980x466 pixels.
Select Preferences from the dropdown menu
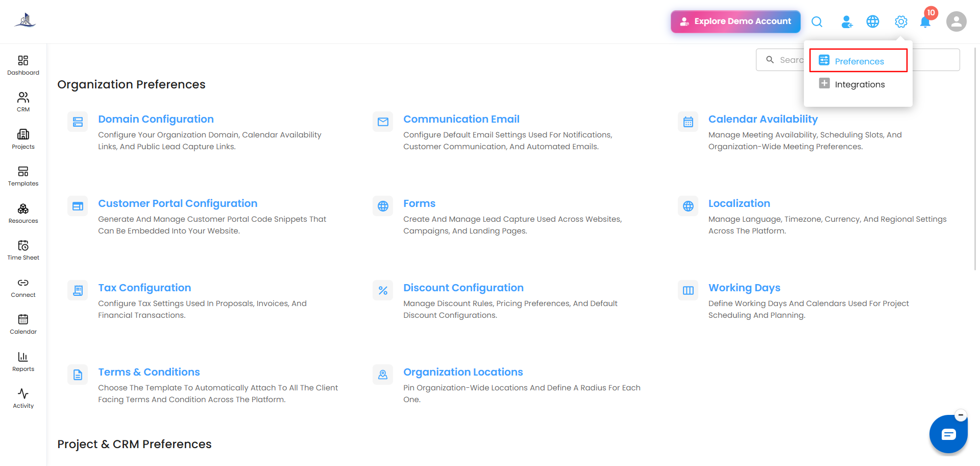pos(859,61)
